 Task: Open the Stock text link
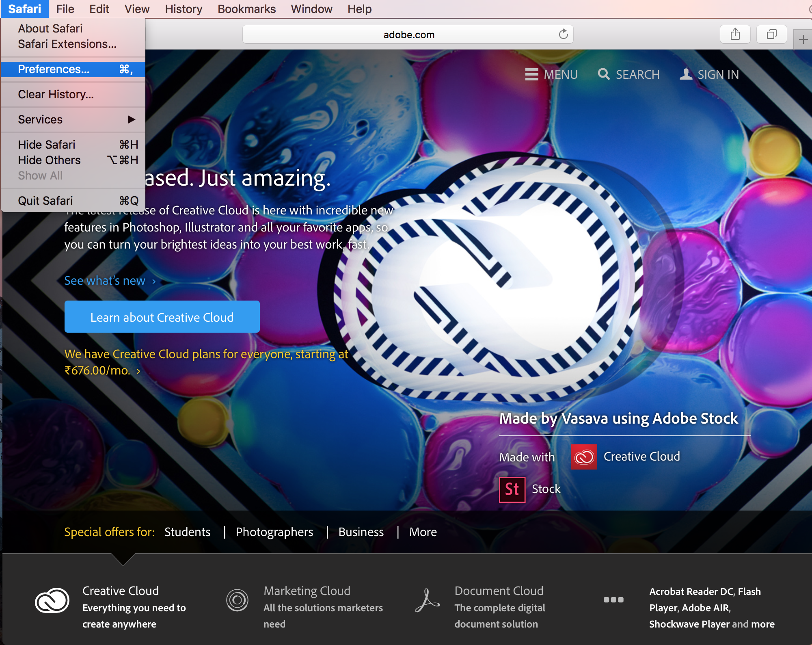click(546, 489)
